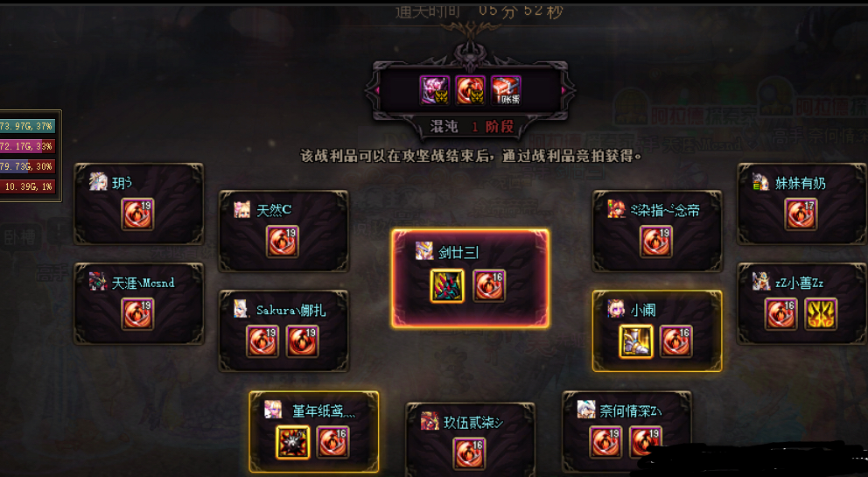Viewport: 868px width, 477px height.
Task: Select the 剑廿三 highlighted player card
Action: 471,278
